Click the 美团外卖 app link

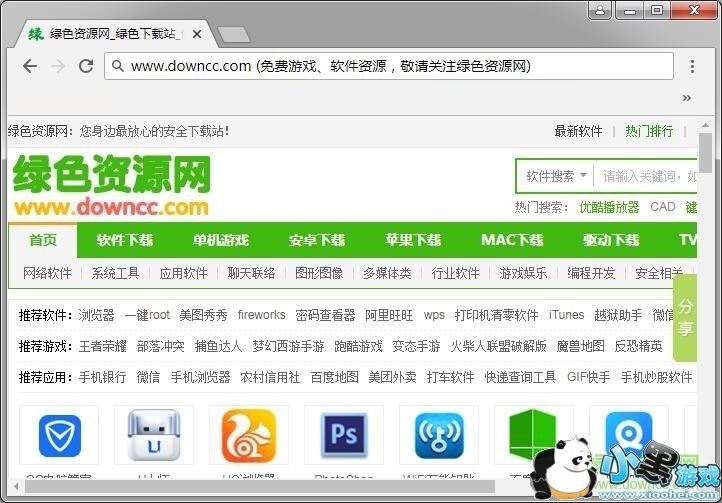(392, 377)
